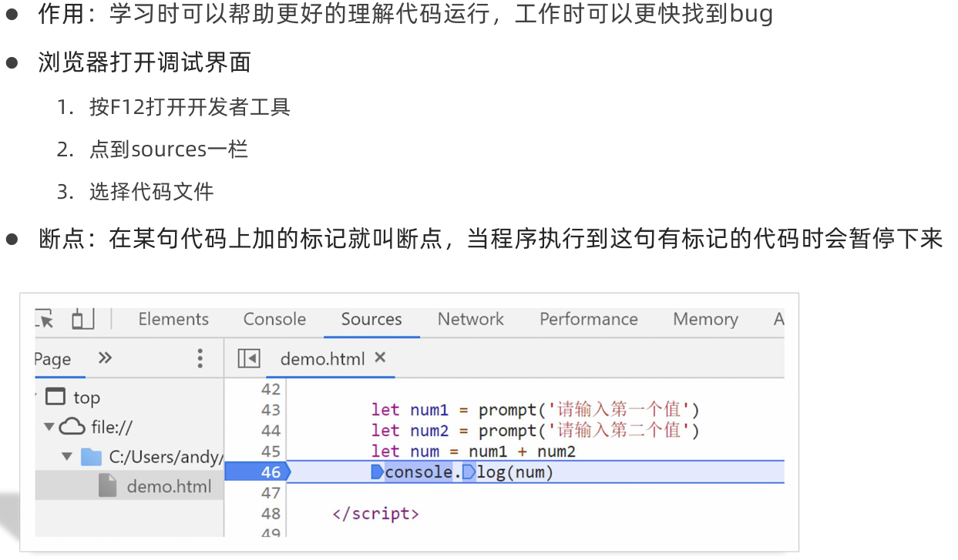Click the file:// cloud icon
This screenshot has height=560, width=958.
point(72,426)
